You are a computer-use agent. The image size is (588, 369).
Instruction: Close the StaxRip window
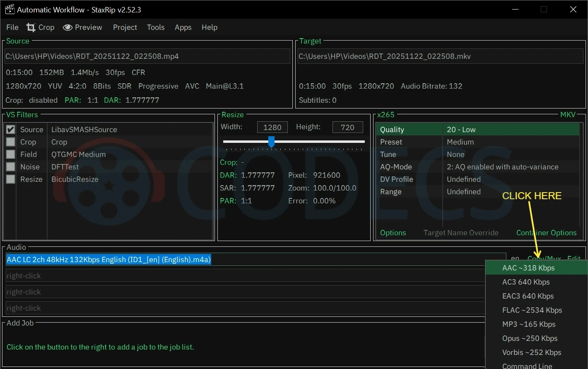[573, 9]
